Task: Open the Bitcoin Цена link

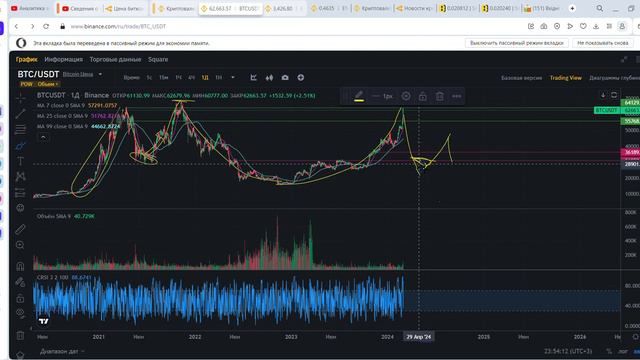Action: point(78,74)
